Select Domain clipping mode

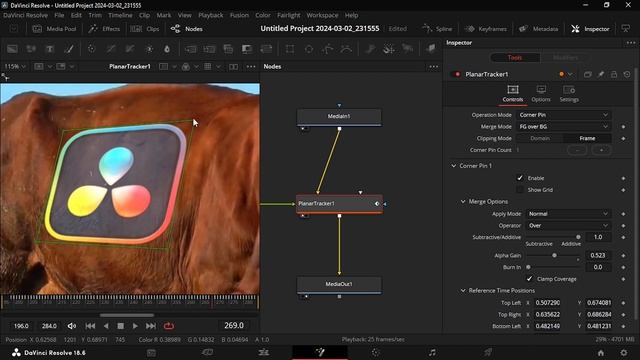(540, 138)
